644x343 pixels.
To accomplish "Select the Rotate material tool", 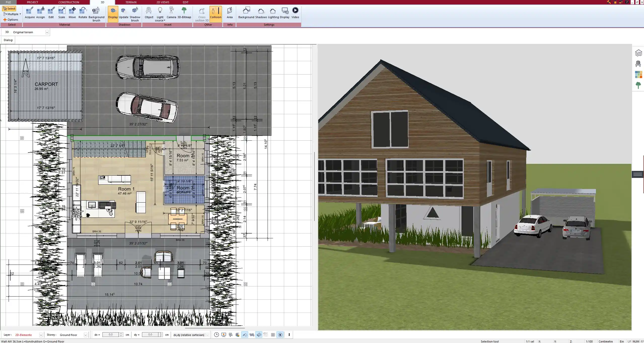I will (83, 13).
